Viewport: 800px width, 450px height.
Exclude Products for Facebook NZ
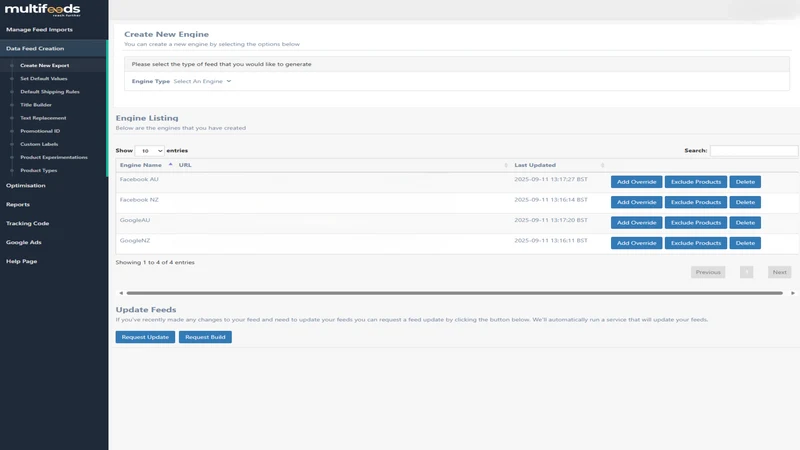coord(695,202)
